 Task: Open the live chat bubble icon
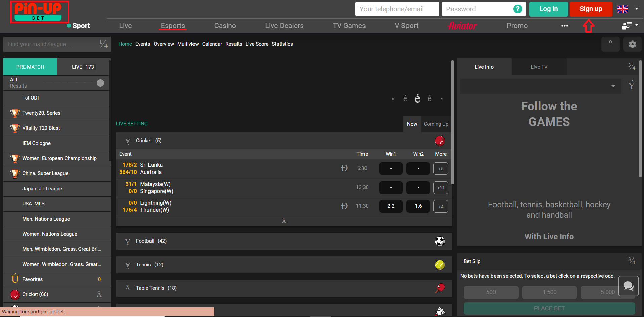(x=628, y=286)
